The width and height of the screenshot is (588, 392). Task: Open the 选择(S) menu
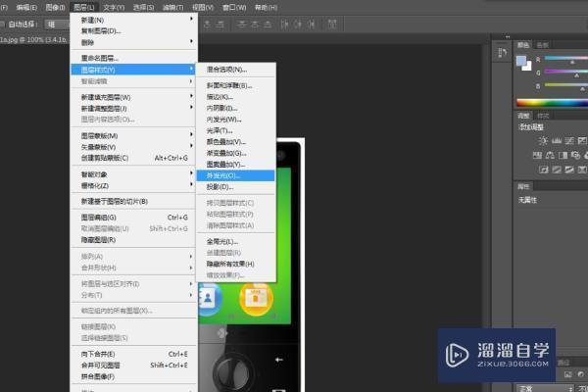[144, 8]
